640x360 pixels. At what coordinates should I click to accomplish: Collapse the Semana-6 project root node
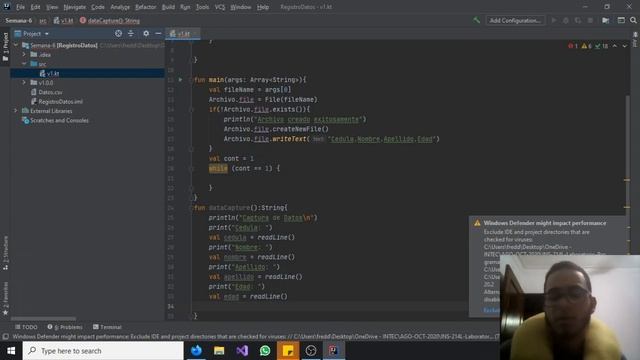pos(16,45)
